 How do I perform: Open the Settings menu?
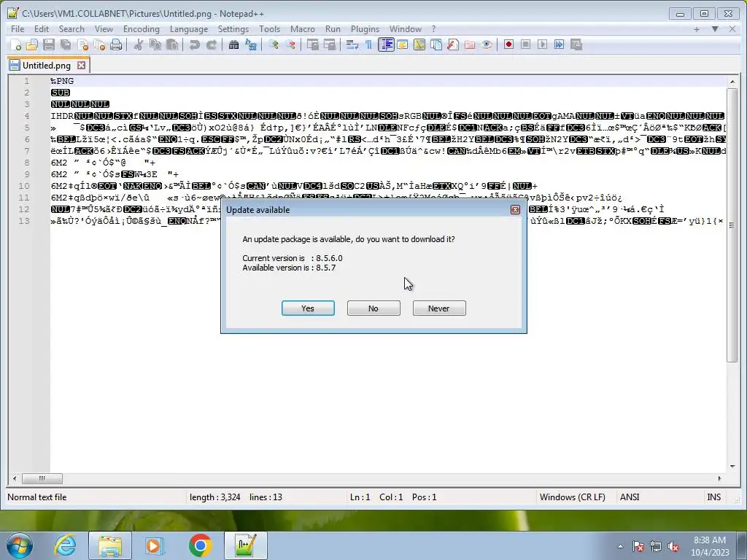pos(233,29)
